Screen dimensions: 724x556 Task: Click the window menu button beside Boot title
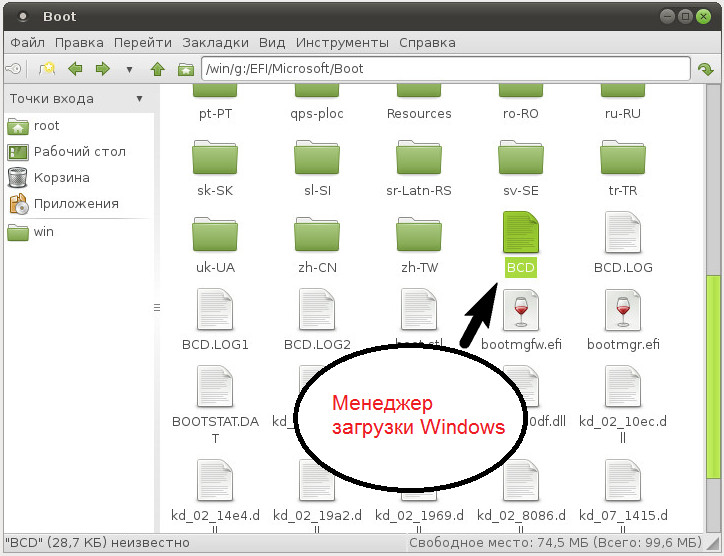pyautogui.click(x=22, y=17)
